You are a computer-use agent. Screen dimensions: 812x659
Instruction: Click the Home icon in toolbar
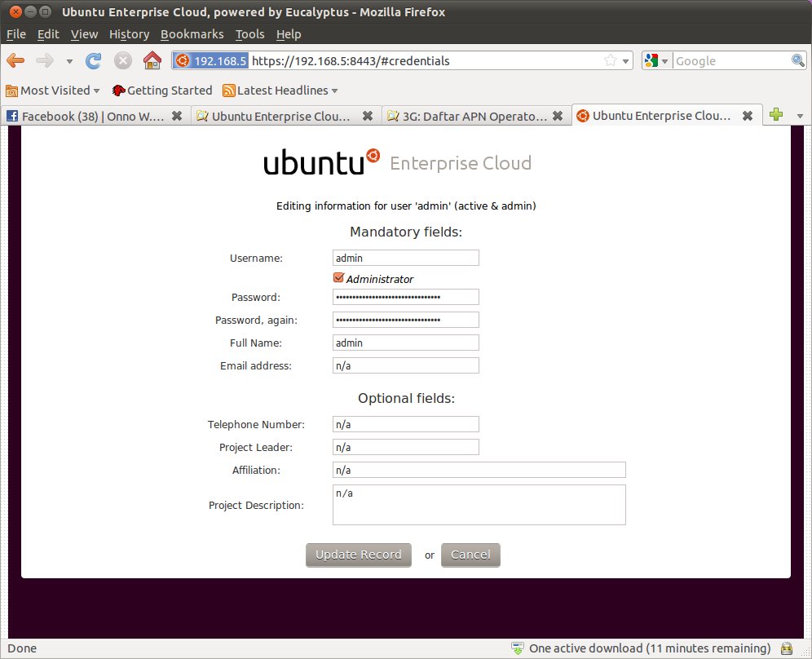pos(152,60)
